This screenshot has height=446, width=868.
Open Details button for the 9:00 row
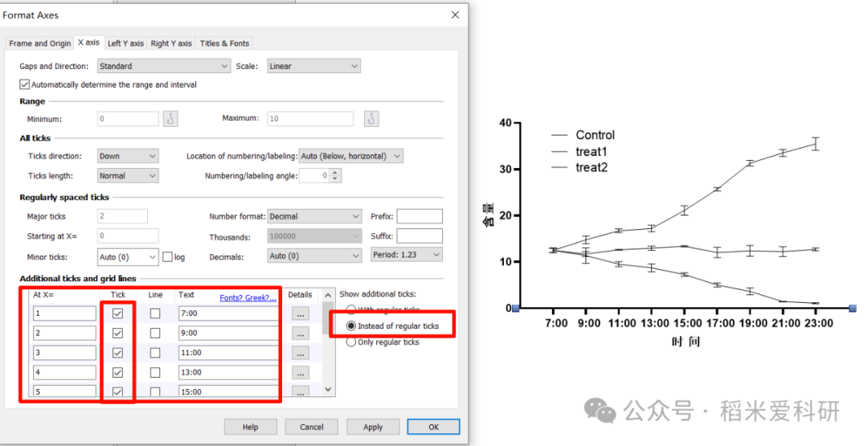click(300, 333)
